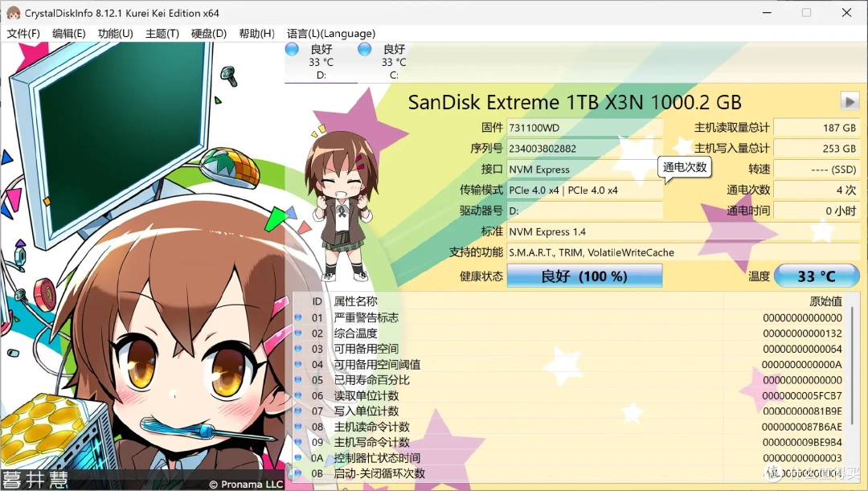Select the 可用备用空间 attribute row
The height and width of the screenshot is (491, 868).
(569, 349)
